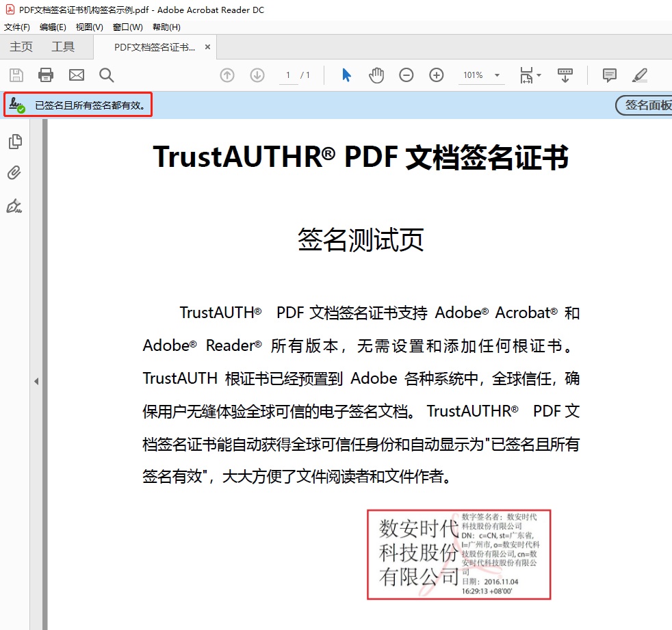Viewport: 672px width, 630px height.
Task: Open the 编辑(E) menu
Action: (53, 27)
